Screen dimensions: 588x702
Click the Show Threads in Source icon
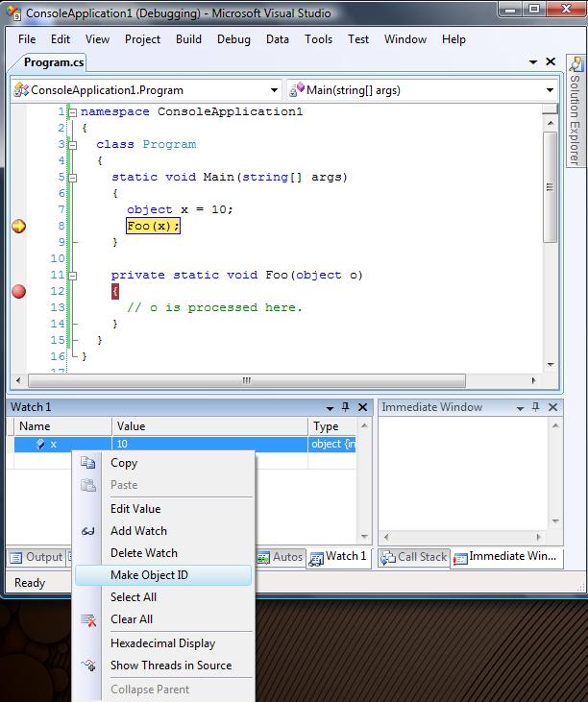click(88, 666)
